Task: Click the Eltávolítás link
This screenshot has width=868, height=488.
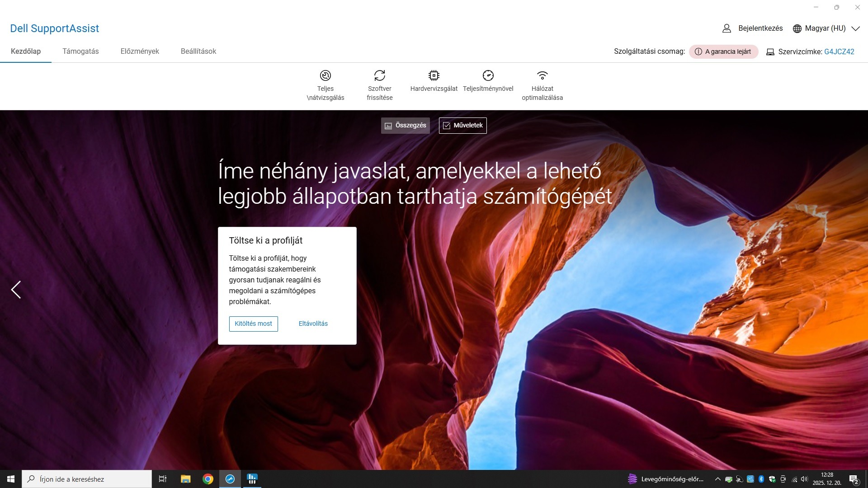Action: click(313, 324)
